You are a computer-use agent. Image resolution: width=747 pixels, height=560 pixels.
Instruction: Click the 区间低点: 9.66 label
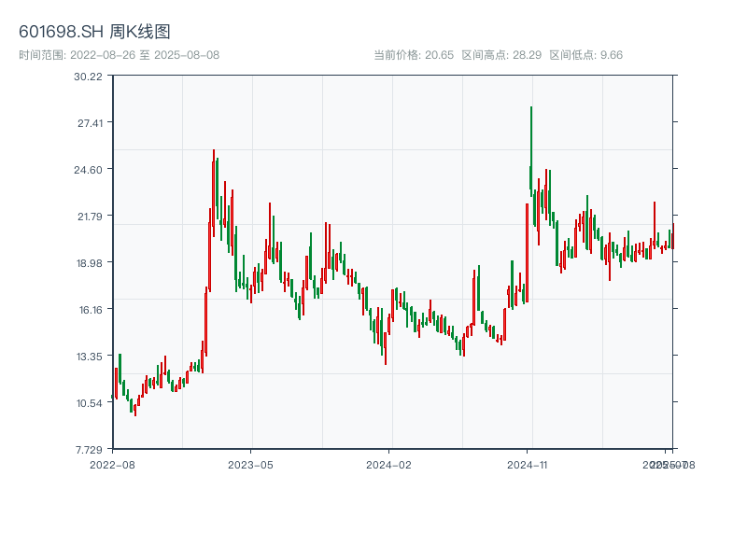(x=586, y=55)
